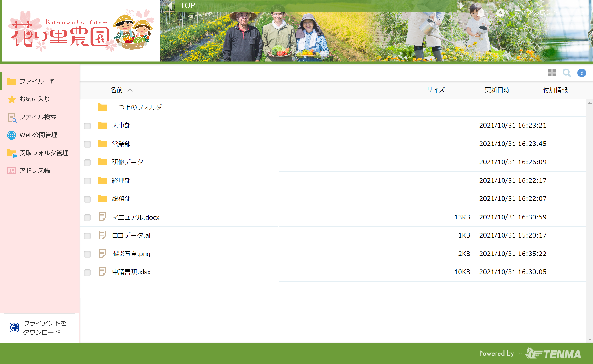Click the マニュアル.docx file name

point(136,217)
